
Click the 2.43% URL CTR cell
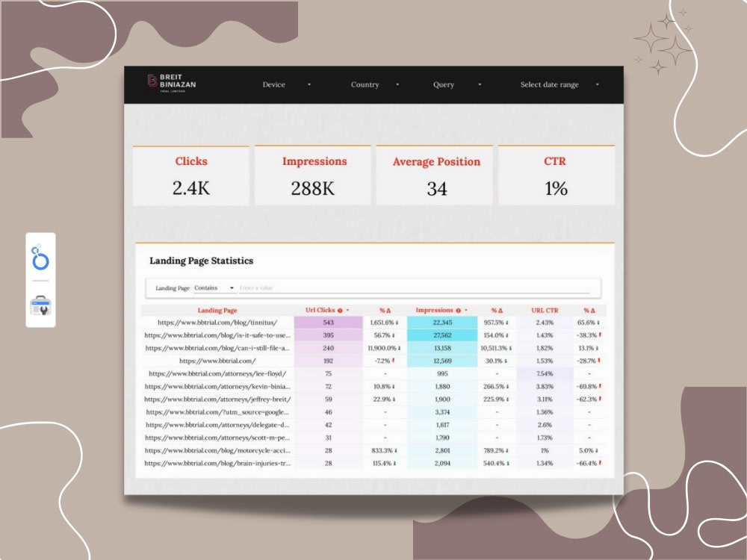pyautogui.click(x=545, y=323)
